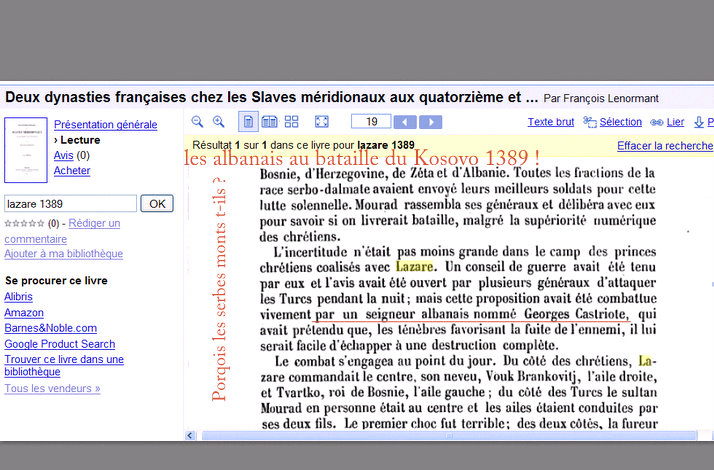The image size is (714, 470).
Task: Click the star rating row
Action: [x=25, y=223]
